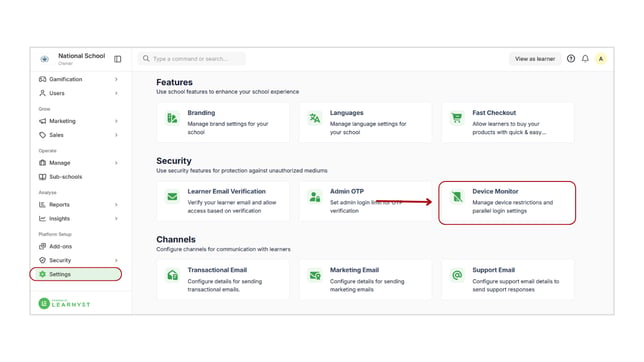This screenshot has width=644, height=362.
Task: Click the Add-ons icon
Action: tap(42, 247)
